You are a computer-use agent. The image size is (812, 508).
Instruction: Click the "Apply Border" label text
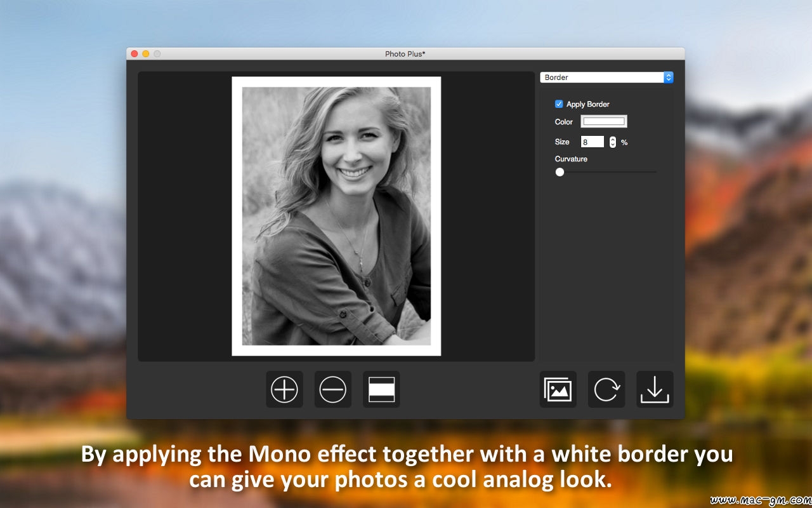coord(588,104)
